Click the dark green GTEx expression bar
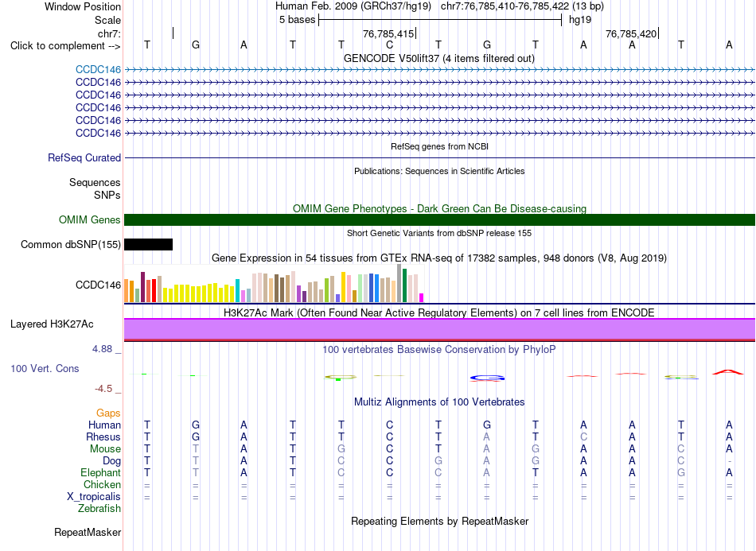This screenshot has width=756, height=551. coord(405,285)
